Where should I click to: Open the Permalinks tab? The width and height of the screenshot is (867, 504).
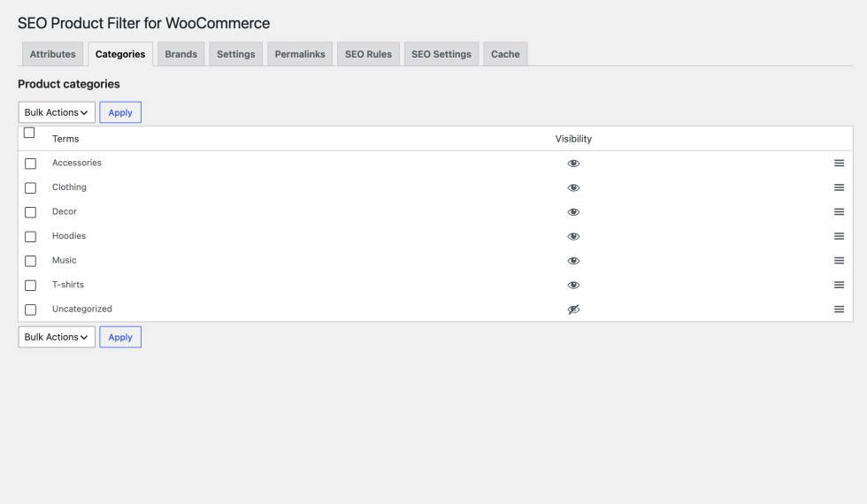(x=300, y=54)
